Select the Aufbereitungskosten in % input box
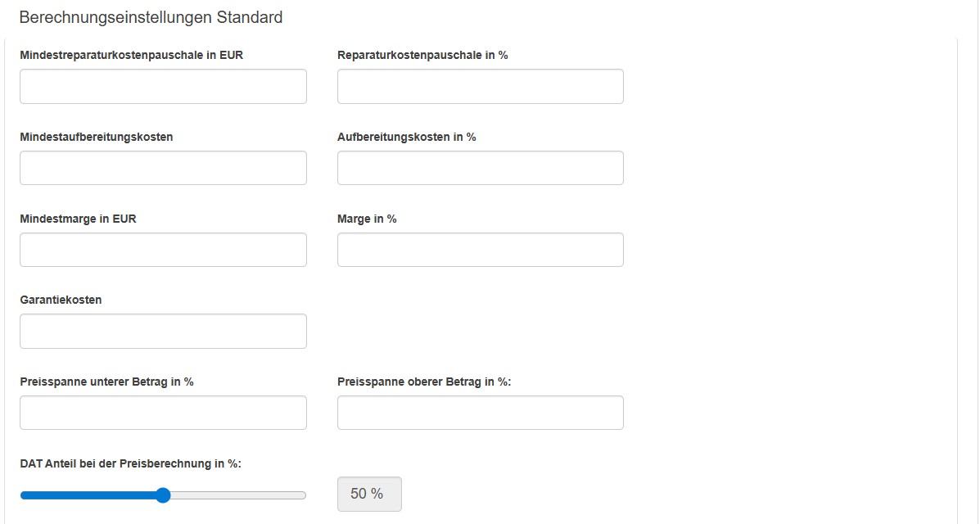Viewport: 980px width, 524px height. coord(480,168)
